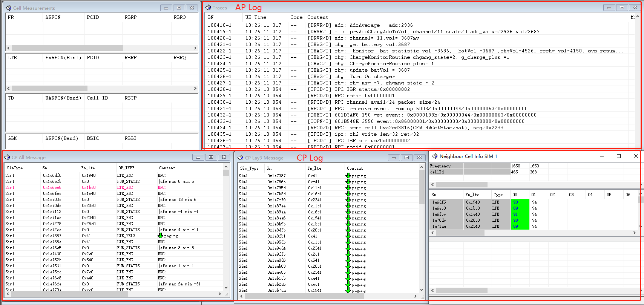Select trace row 100434-1 in Traces
Screen dimensions: 644x305
click(x=219, y=128)
